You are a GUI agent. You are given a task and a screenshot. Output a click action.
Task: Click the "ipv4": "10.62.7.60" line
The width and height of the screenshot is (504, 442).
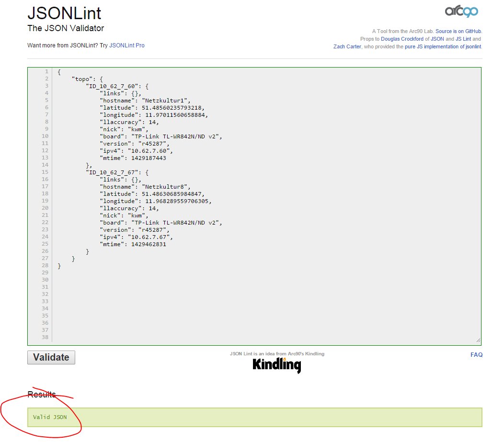click(x=136, y=151)
